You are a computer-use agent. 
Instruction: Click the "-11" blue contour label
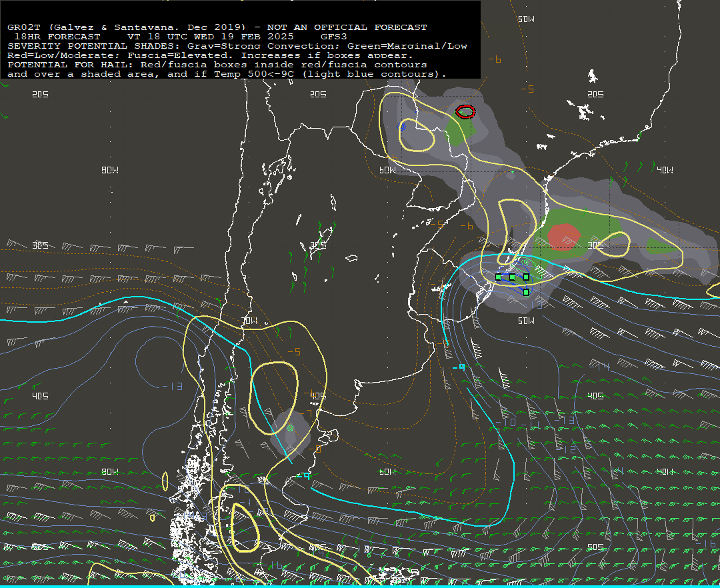pos(531,425)
